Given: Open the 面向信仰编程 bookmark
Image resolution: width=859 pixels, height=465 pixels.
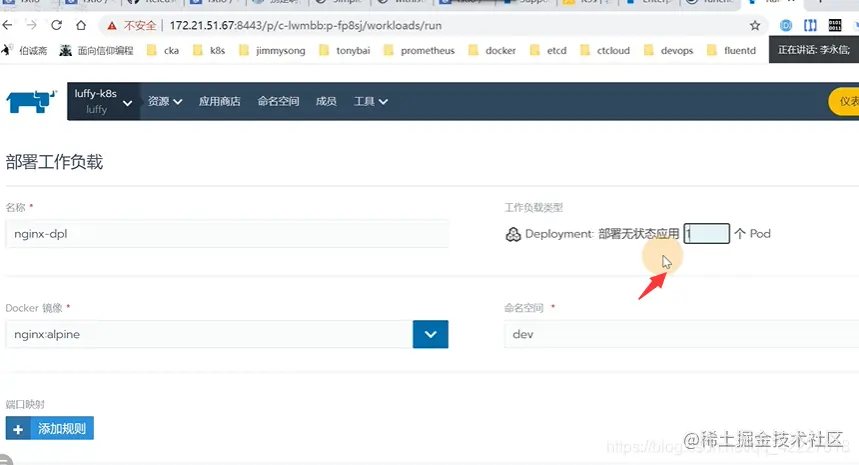Looking at the screenshot, I should [x=96, y=50].
